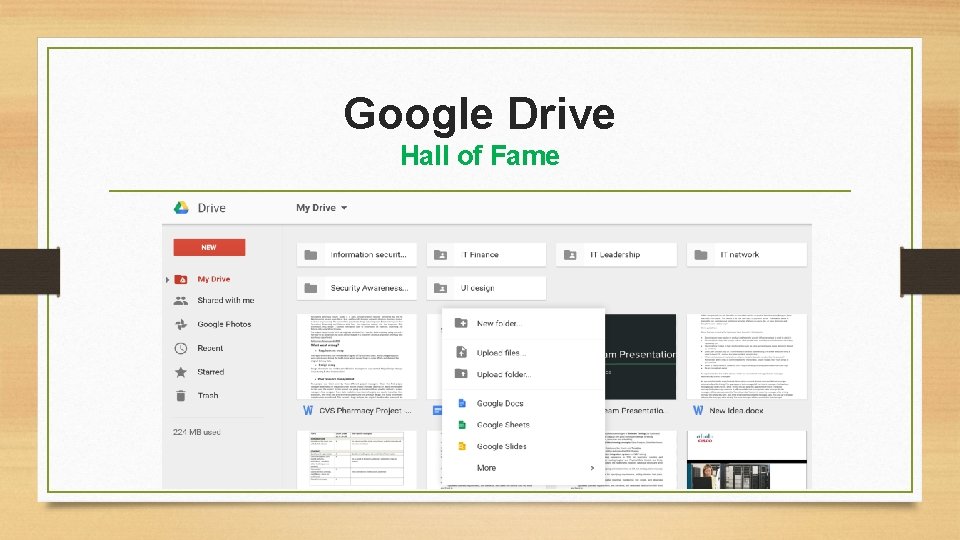The image size is (960, 540).
Task: Choose New folder... from the menu
Action: tap(523, 323)
